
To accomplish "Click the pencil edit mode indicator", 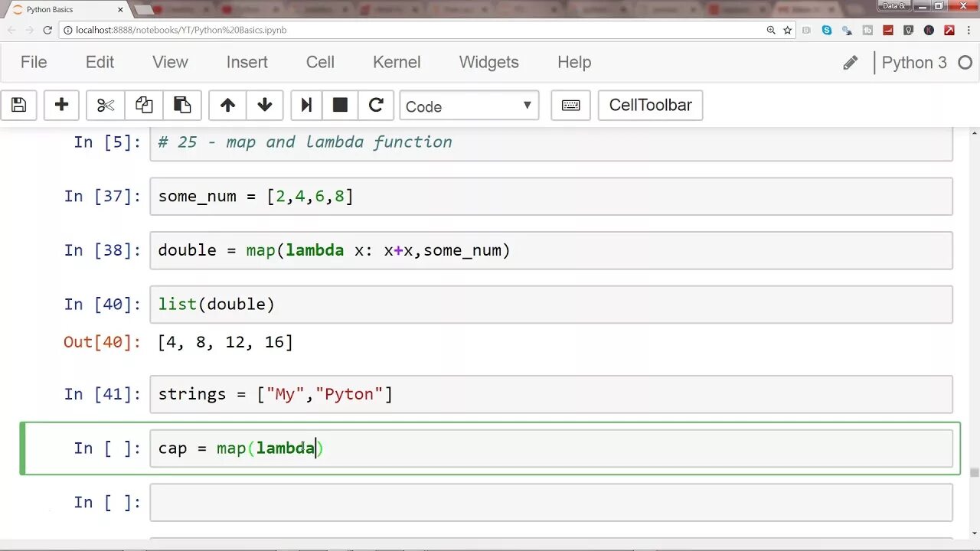I will (851, 63).
